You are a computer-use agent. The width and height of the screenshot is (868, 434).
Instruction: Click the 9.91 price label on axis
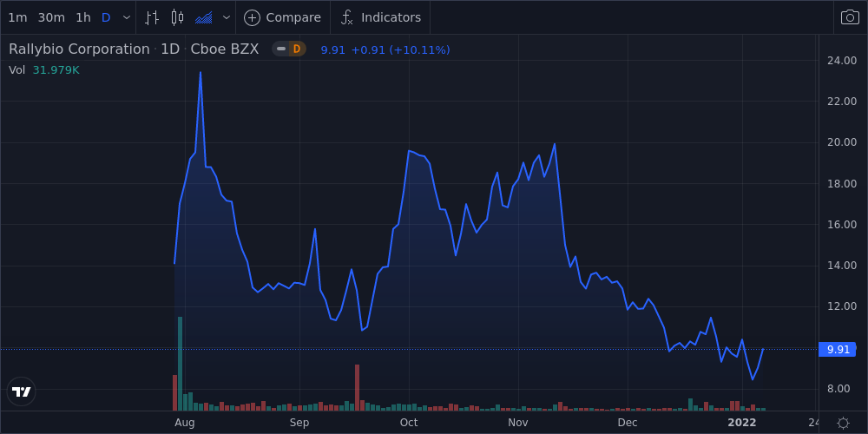(838, 349)
